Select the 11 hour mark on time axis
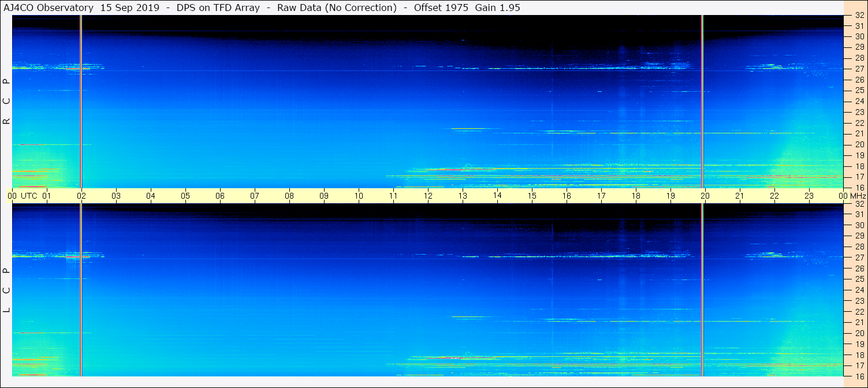 click(x=393, y=196)
